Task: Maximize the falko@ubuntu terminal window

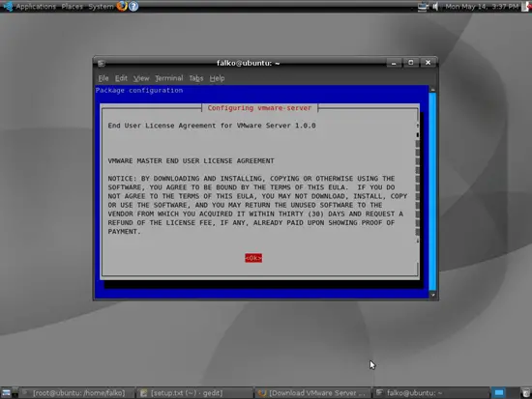Action: tap(411, 63)
